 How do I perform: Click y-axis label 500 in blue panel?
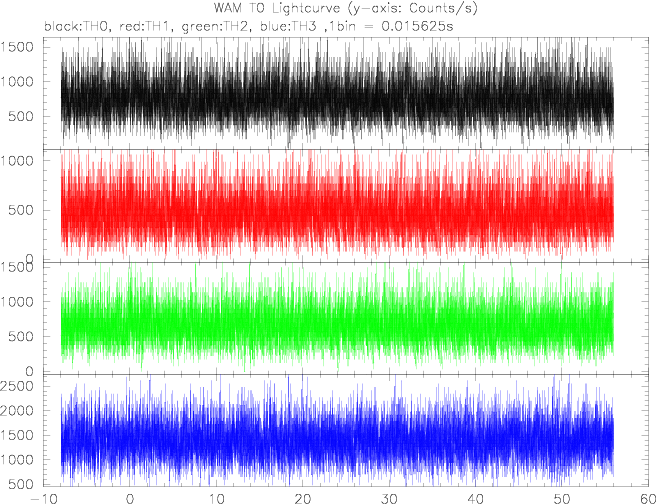tap(23, 485)
